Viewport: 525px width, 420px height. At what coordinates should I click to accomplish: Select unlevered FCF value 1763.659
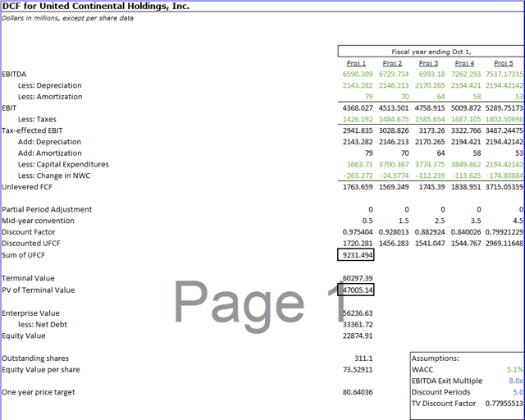(358, 187)
